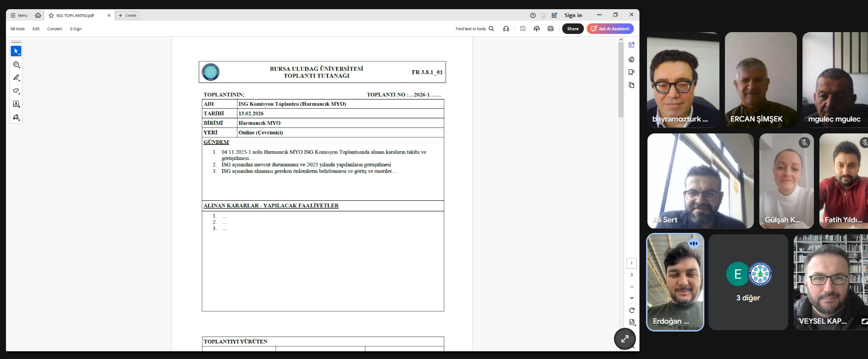Open the hamburger Menu
Viewport: 868px width, 359px height.
(x=19, y=16)
